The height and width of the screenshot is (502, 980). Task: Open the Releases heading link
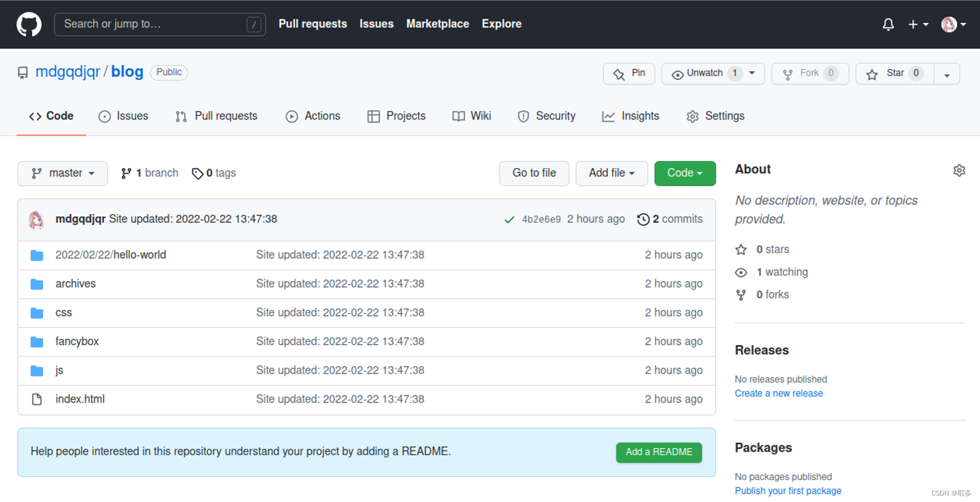(762, 350)
